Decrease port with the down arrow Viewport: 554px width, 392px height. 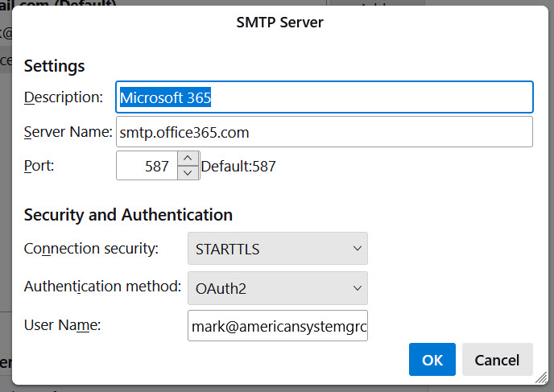click(x=187, y=173)
